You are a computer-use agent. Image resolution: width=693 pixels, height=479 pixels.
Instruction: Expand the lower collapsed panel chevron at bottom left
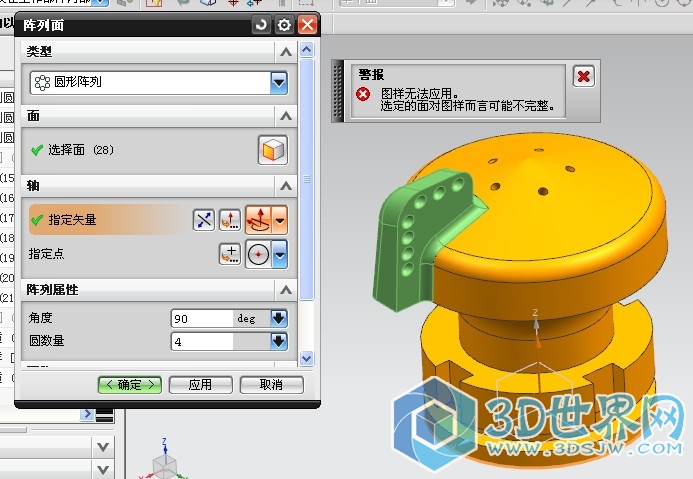coord(103,469)
